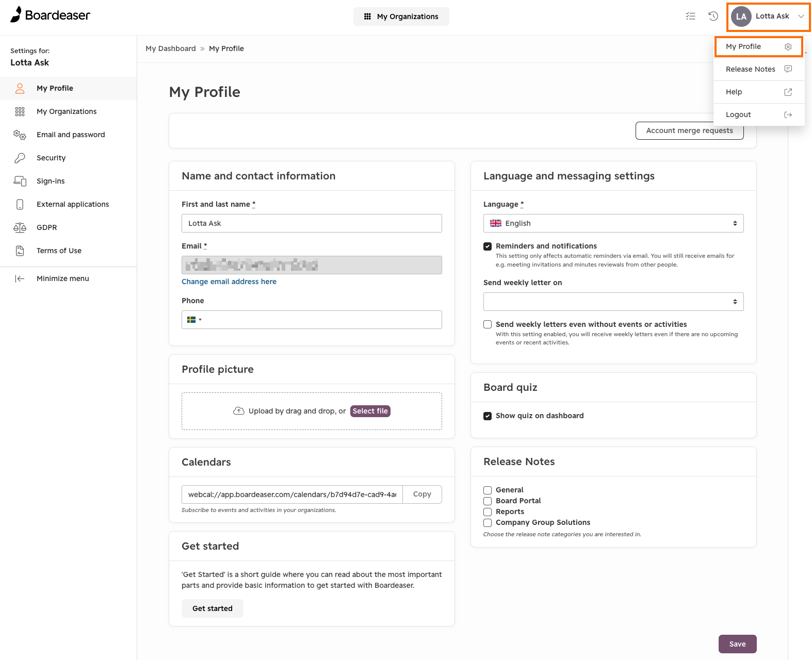Copy the calendar webcal link
Screen dimensions: 812x660
point(422,494)
